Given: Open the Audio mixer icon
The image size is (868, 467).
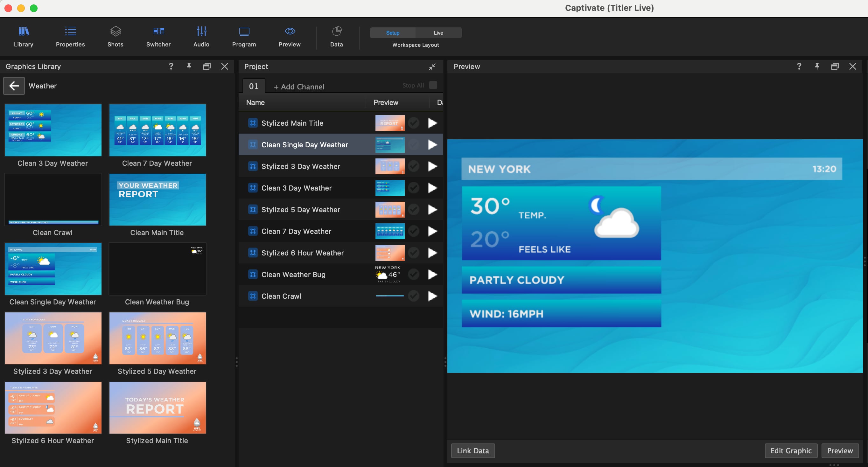Looking at the screenshot, I should point(201,37).
